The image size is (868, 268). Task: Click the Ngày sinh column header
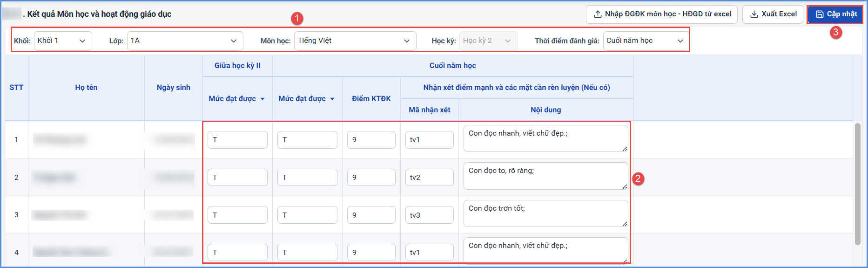point(173,88)
